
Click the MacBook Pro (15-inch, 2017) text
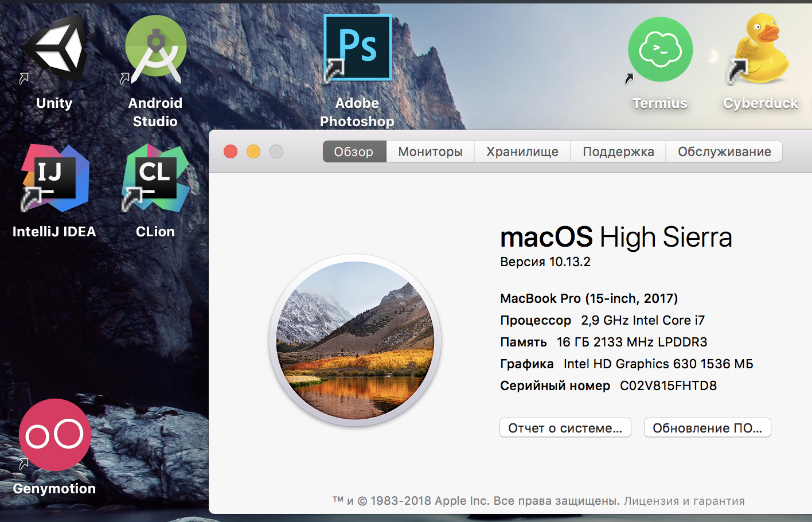[x=589, y=298]
